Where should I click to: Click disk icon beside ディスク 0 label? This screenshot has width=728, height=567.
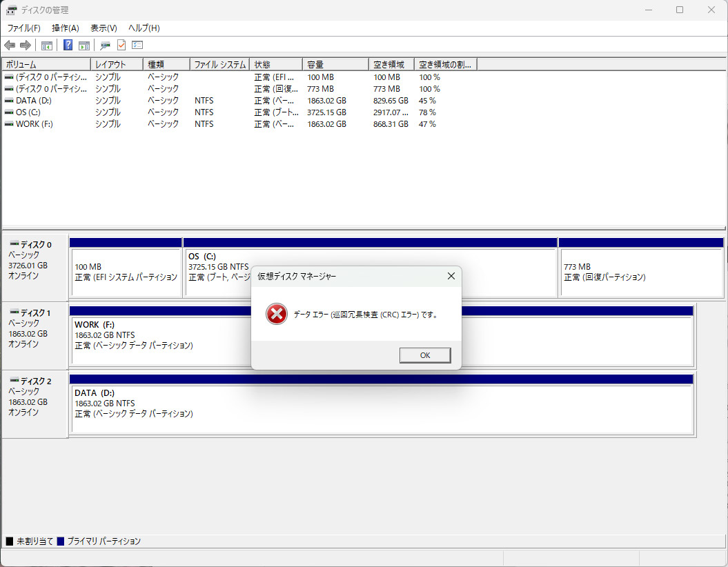[14, 243]
